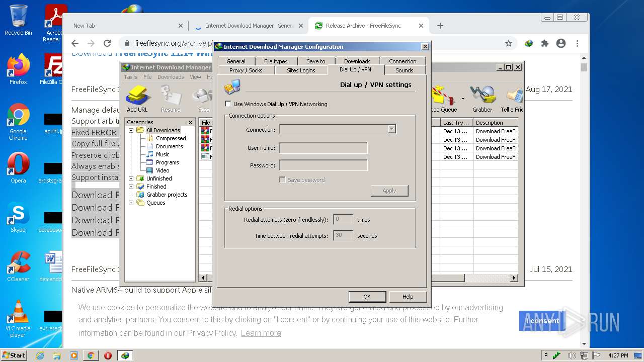The height and width of the screenshot is (362, 644).
Task: Follow the Learn more cookie link
Action: [x=261, y=333]
